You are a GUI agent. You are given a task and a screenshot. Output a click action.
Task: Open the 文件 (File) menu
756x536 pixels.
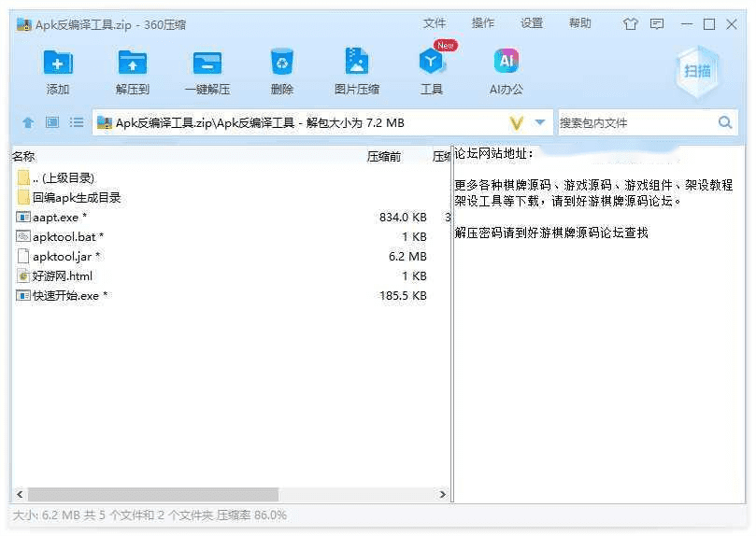435,23
